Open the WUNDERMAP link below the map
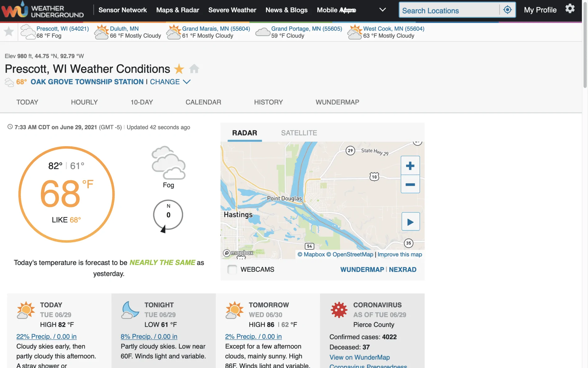The image size is (588, 368). pyautogui.click(x=362, y=269)
